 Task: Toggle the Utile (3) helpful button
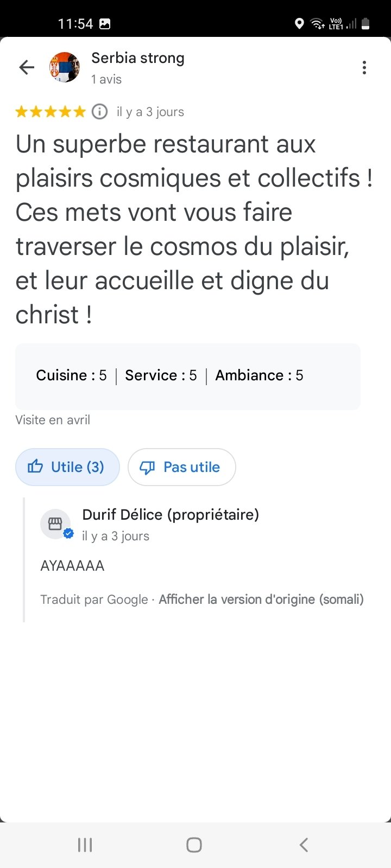click(67, 467)
